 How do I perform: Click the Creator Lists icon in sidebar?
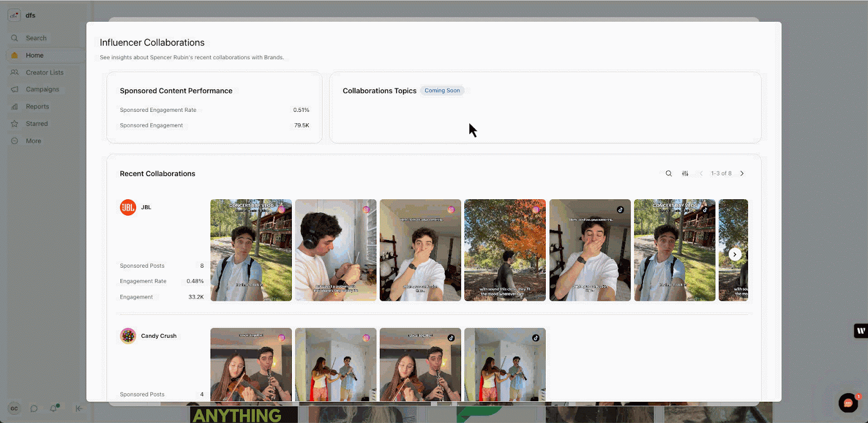[15, 72]
